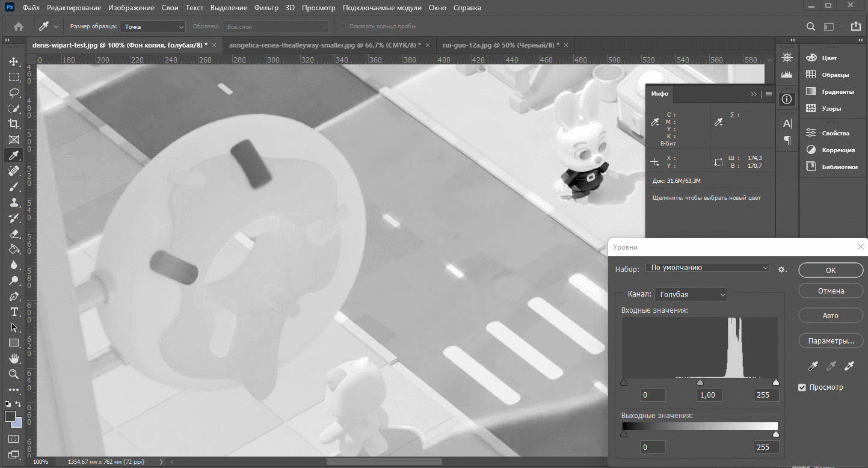Open the Библиотеки panel
This screenshot has height=468, width=868.
point(831,167)
